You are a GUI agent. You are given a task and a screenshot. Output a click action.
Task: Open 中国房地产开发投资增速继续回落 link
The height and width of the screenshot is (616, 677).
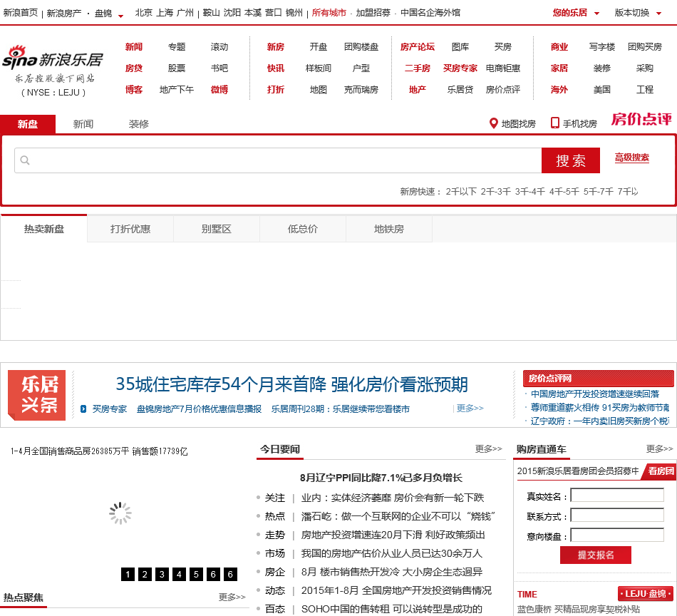[595, 394]
